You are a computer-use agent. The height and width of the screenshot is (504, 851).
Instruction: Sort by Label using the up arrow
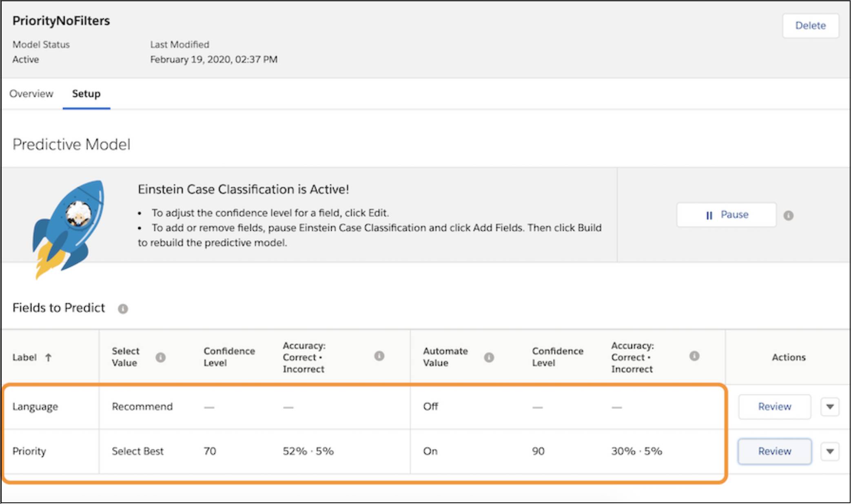tap(49, 358)
